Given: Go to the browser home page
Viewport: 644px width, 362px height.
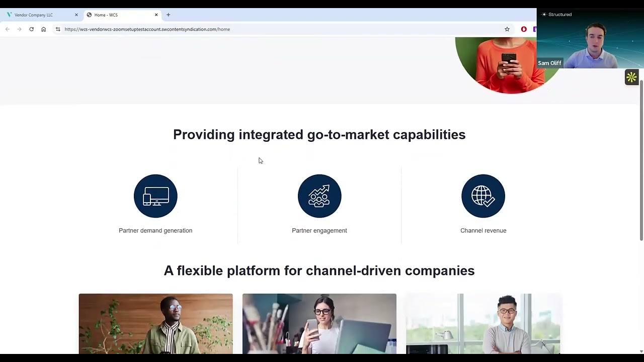Looking at the screenshot, I should (44, 29).
